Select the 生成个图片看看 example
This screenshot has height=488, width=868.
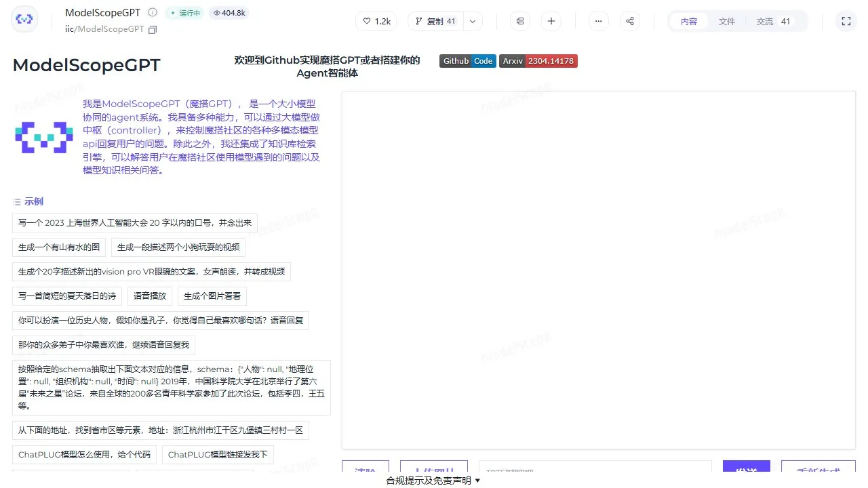click(212, 296)
